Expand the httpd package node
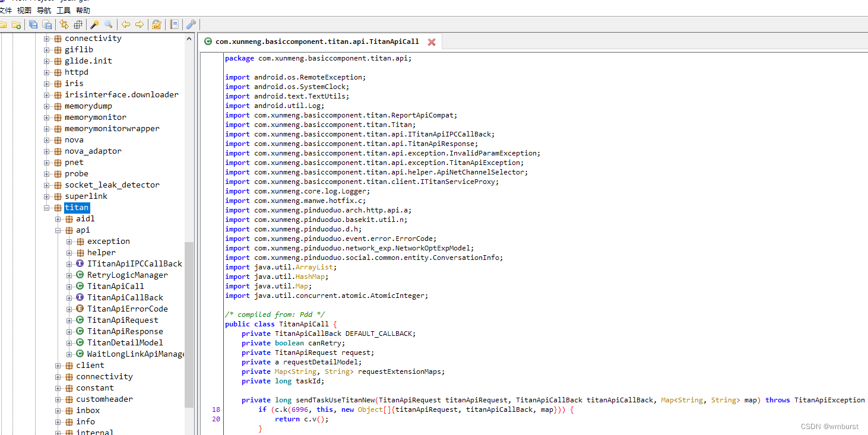Screen dimensions: 868x435 (x=47, y=72)
